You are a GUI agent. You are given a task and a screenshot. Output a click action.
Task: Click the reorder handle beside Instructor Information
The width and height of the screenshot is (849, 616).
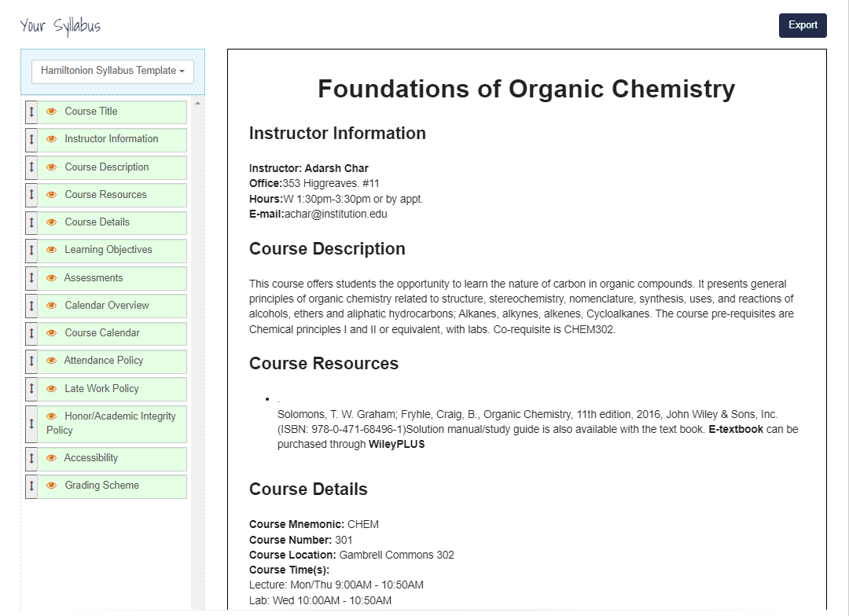[x=31, y=140]
